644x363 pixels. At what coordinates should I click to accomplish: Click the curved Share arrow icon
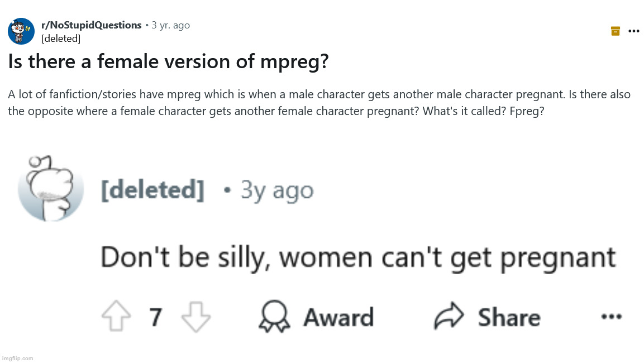point(450,317)
